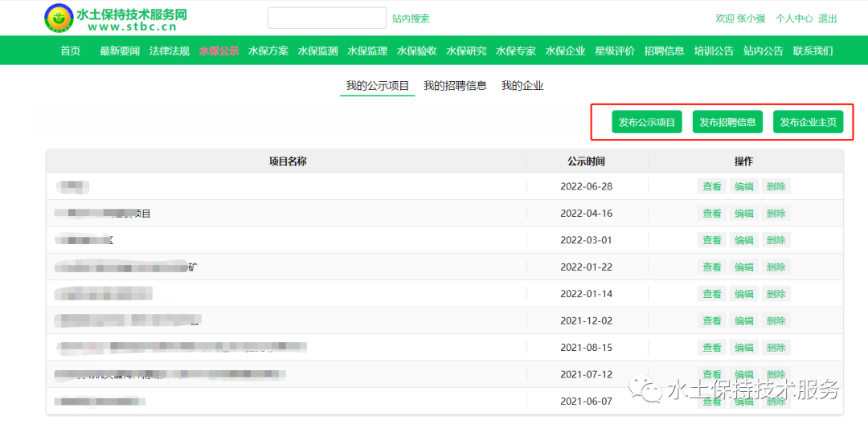This screenshot has width=868, height=428.
Task: Click the 2022-04-16 date cell
Action: click(586, 214)
